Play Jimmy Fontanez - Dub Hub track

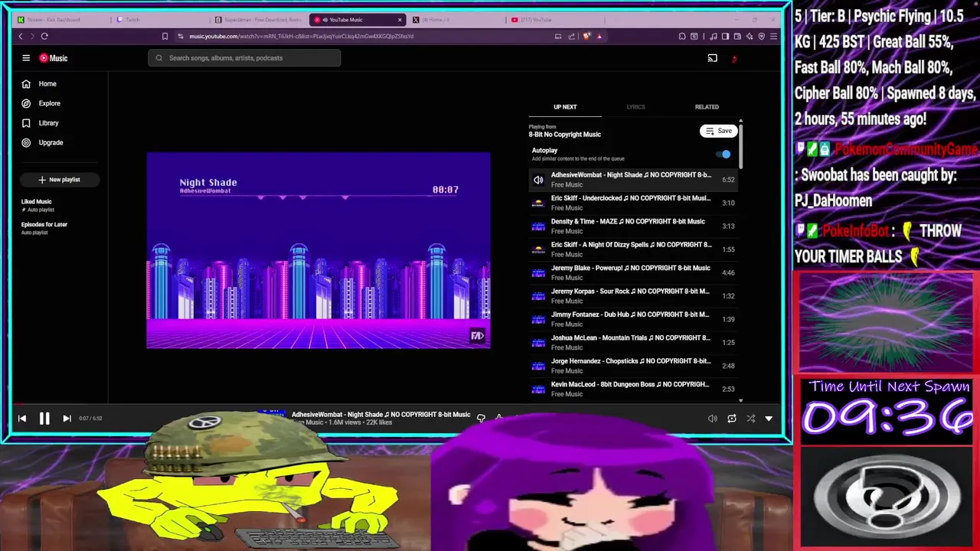[632, 319]
